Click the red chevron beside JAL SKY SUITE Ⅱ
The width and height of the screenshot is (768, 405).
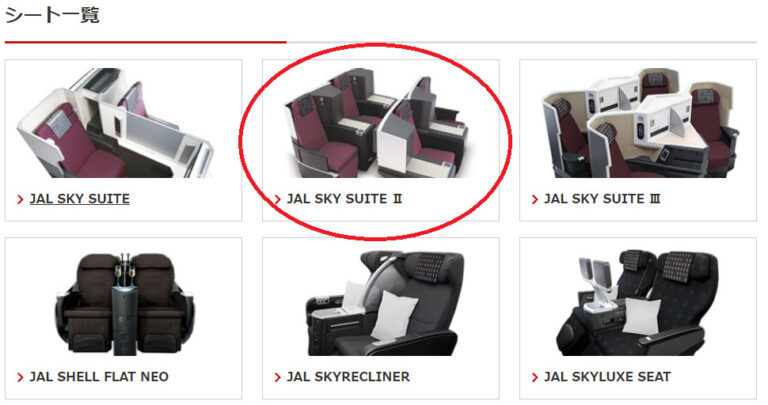[277, 199]
